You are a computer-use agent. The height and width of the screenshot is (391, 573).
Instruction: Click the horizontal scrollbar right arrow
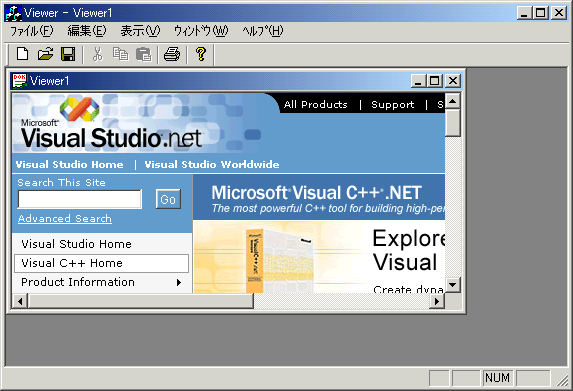[x=437, y=301]
